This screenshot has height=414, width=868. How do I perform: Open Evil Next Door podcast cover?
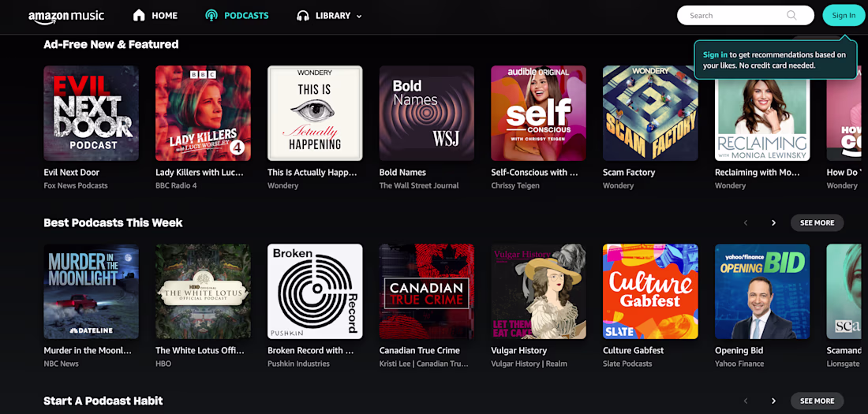coord(92,114)
